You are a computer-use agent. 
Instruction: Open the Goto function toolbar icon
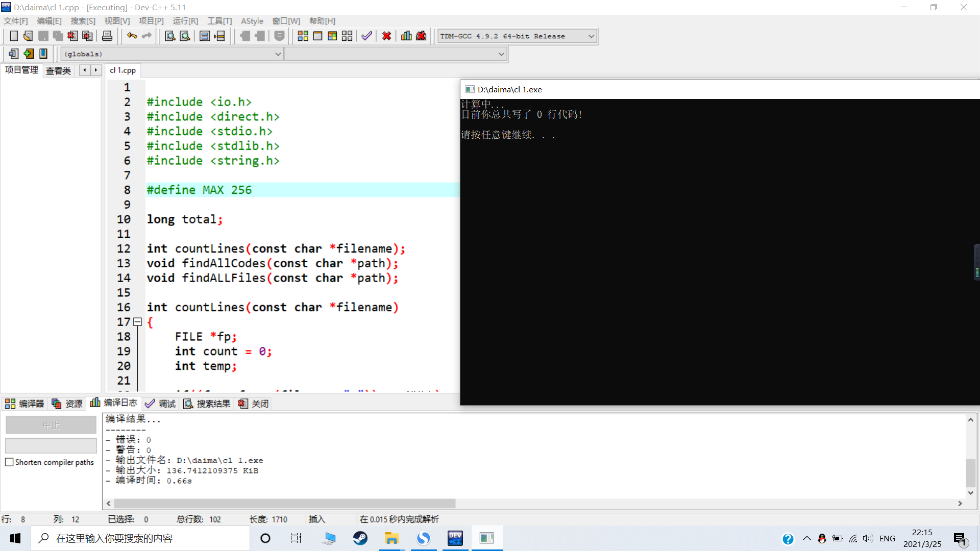point(205,36)
